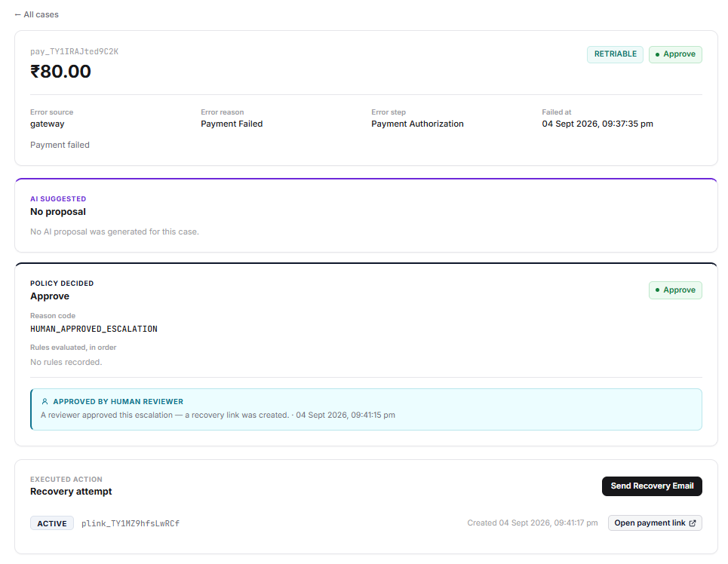Click the POLICY DECIDED label
The width and height of the screenshot is (728, 564).
(x=62, y=284)
